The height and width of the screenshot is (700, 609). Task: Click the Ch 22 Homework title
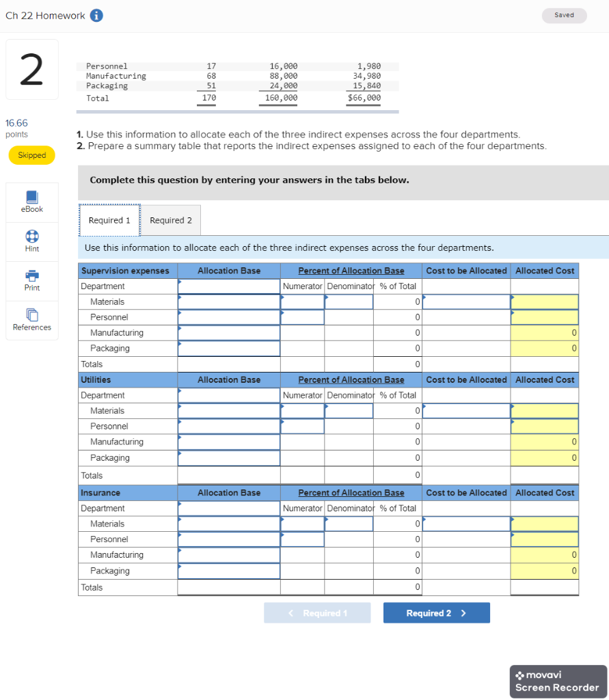[x=45, y=16]
